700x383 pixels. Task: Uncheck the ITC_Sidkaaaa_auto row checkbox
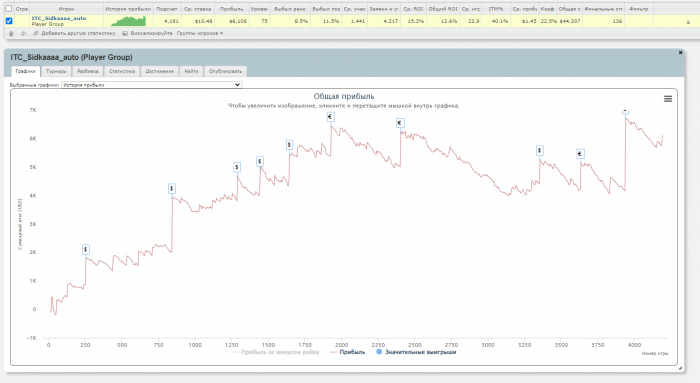coord(8,21)
